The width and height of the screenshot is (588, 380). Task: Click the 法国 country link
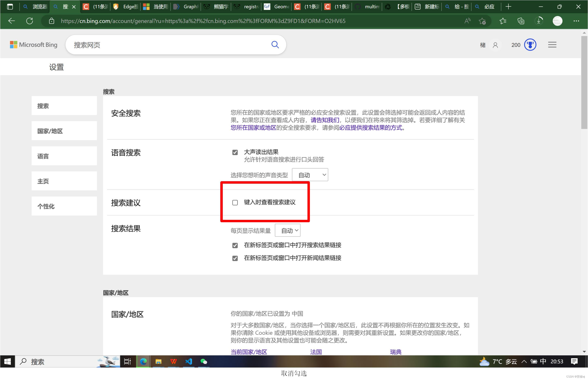[316, 352]
